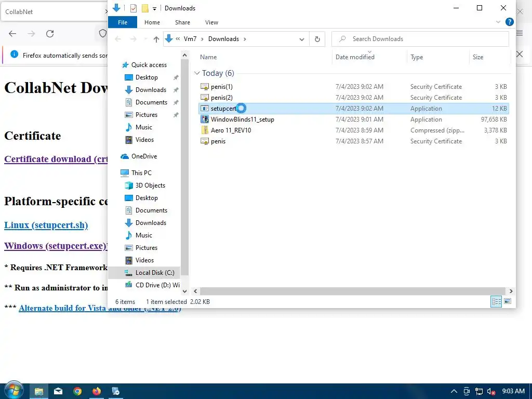Screen dimensions: 532x399
Task: Open the Alternate build for Vista link
Action: [x=100, y=308]
